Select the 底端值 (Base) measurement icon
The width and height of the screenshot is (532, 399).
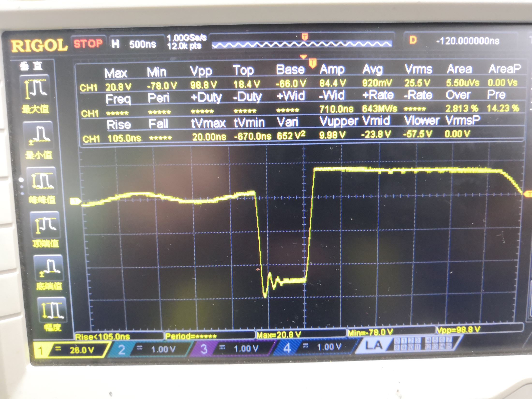tap(48, 268)
